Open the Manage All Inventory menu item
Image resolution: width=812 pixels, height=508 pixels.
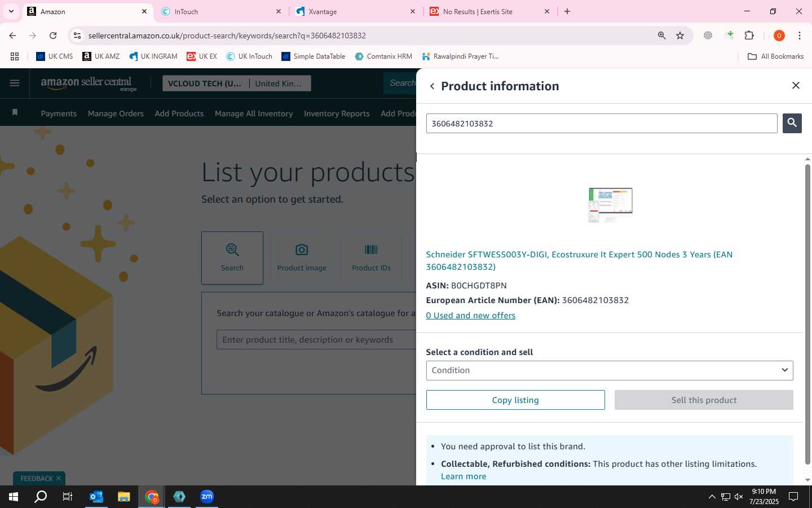(254, 113)
